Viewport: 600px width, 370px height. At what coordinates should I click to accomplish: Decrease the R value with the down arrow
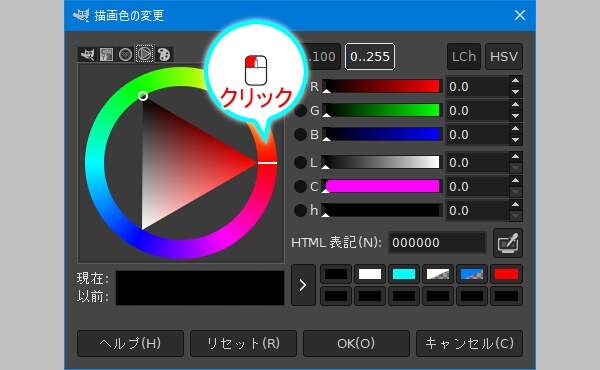515,92
